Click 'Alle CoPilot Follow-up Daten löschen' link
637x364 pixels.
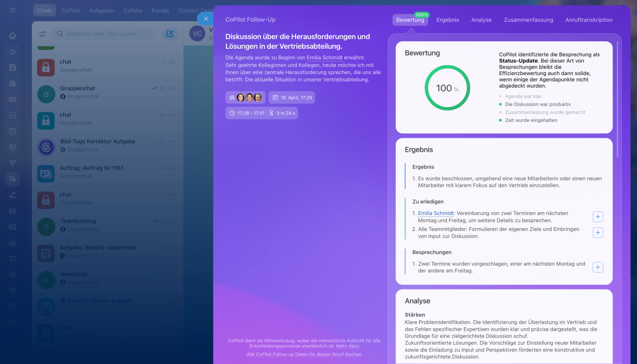[304, 355]
